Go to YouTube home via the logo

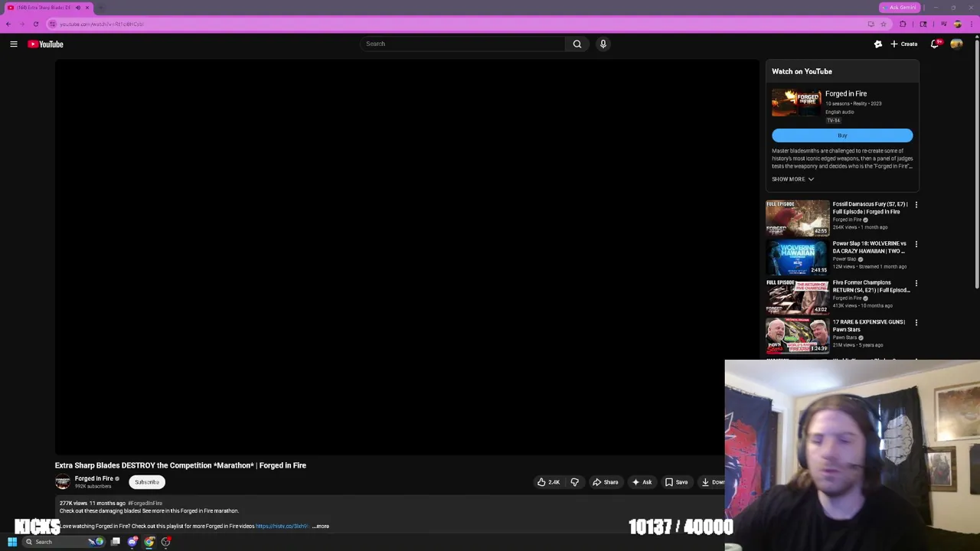46,44
